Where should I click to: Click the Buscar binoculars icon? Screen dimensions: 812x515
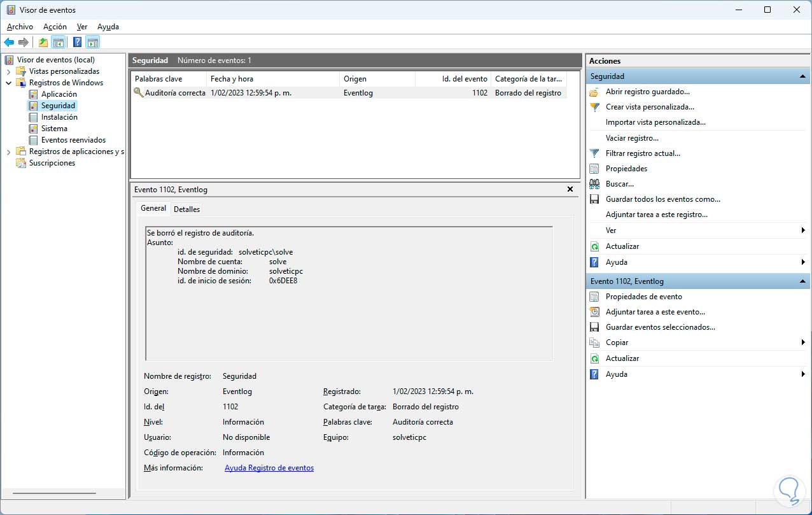594,184
